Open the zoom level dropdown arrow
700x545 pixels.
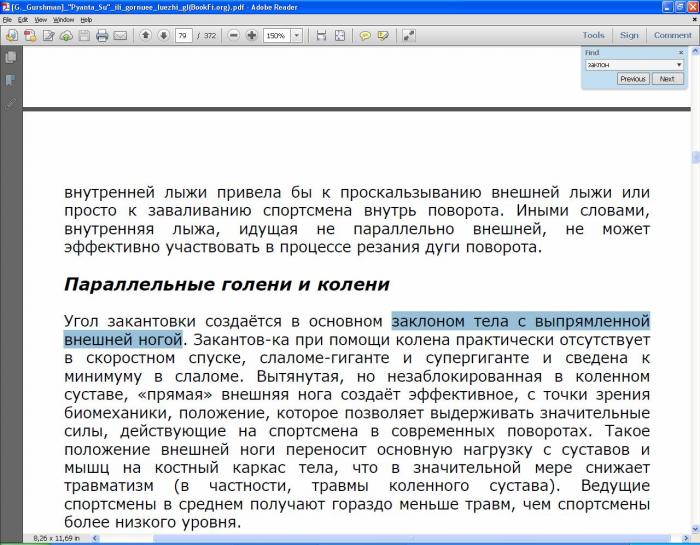(x=296, y=35)
